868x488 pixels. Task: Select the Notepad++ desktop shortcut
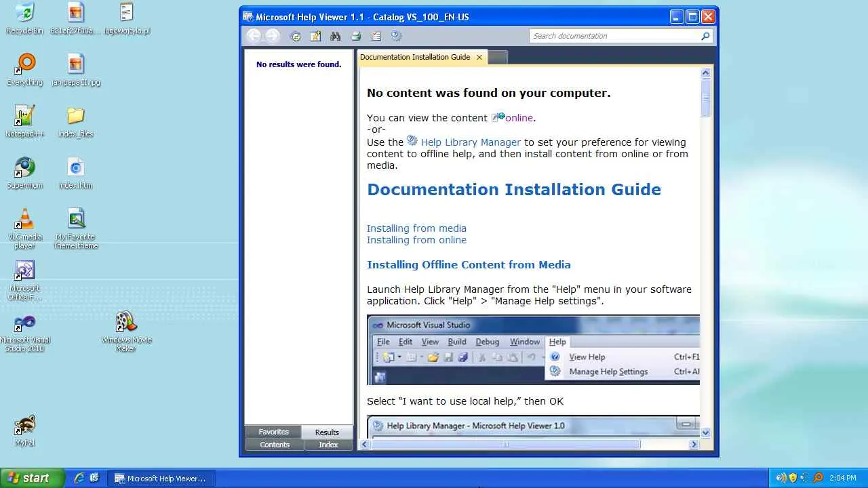pyautogui.click(x=24, y=122)
